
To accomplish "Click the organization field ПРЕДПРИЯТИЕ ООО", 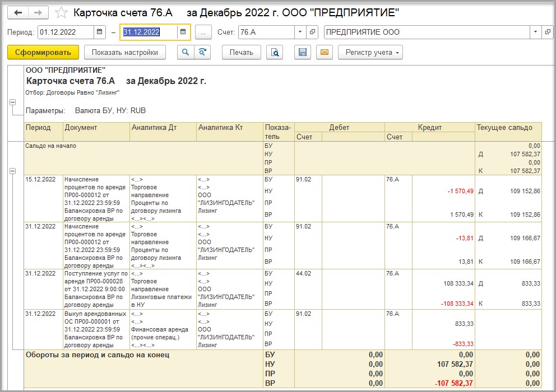I will [x=427, y=32].
